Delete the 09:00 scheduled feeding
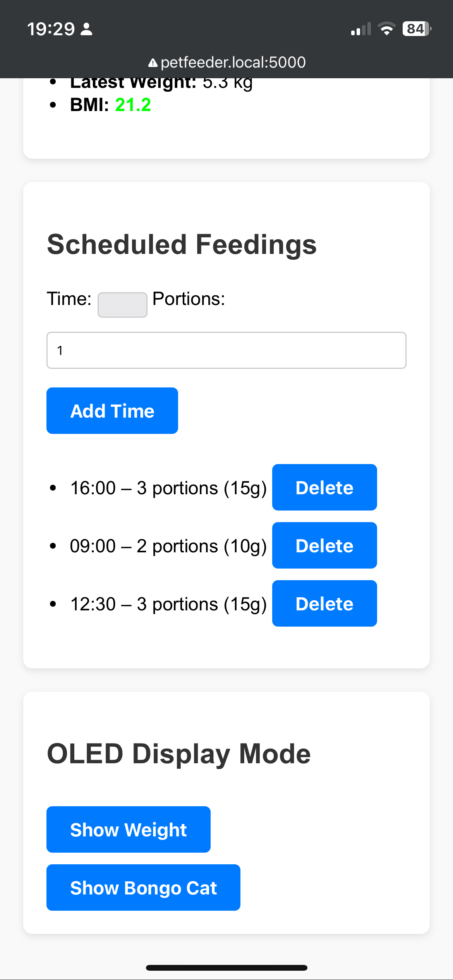453x980 pixels. coord(324,545)
